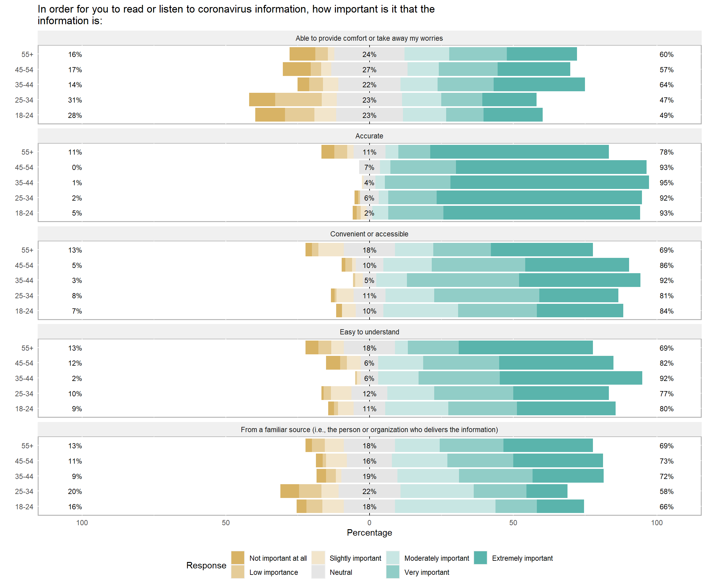Click the 'Accurate' panel header
The width and height of the screenshot is (706, 588).
coord(369,136)
